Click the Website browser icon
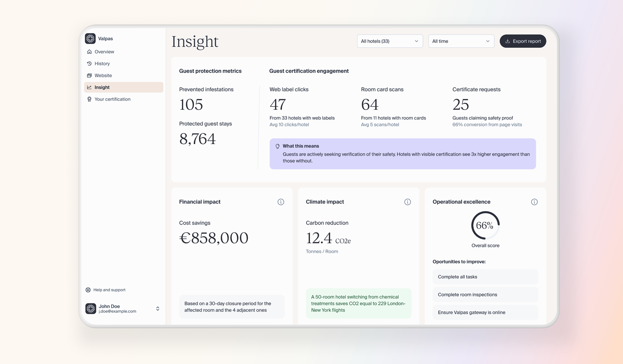This screenshot has width=623, height=364. click(89, 75)
